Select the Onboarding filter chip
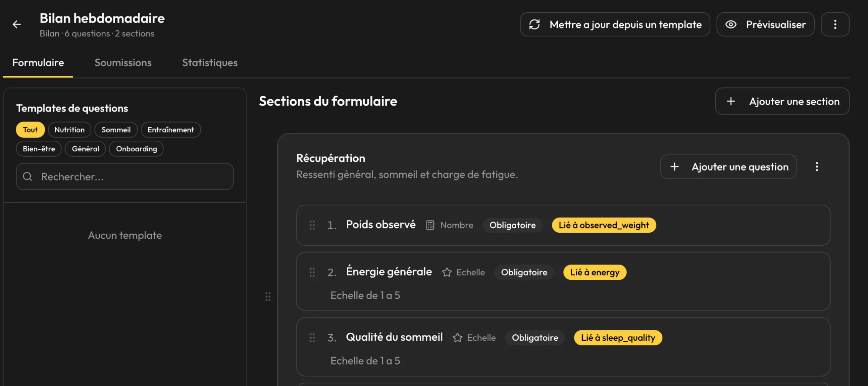 click(x=137, y=149)
